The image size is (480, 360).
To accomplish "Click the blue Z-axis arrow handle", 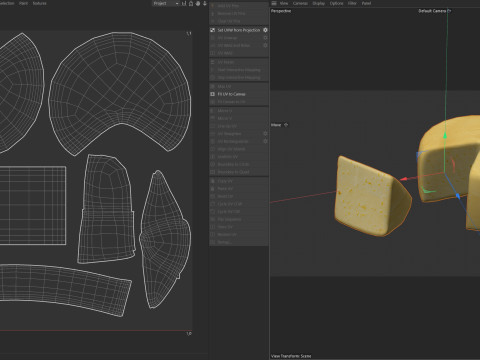I will coord(458,196).
